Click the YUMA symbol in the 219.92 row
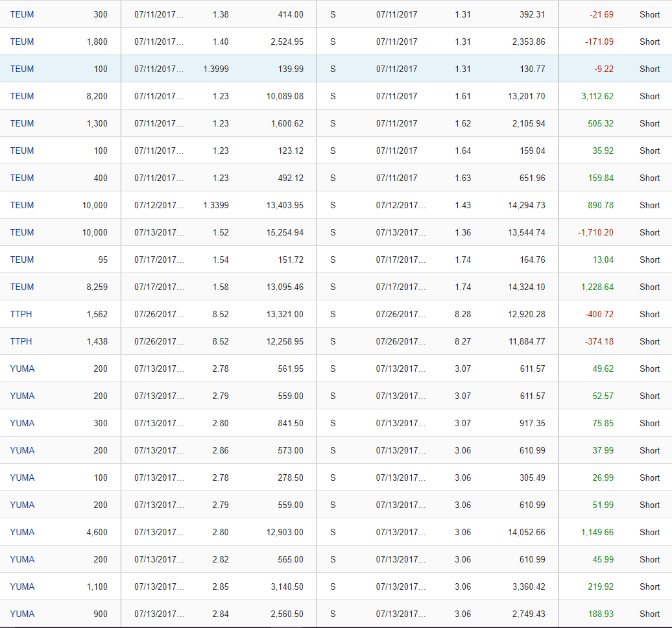This screenshot has height=628, width=672. pos(22,586)
